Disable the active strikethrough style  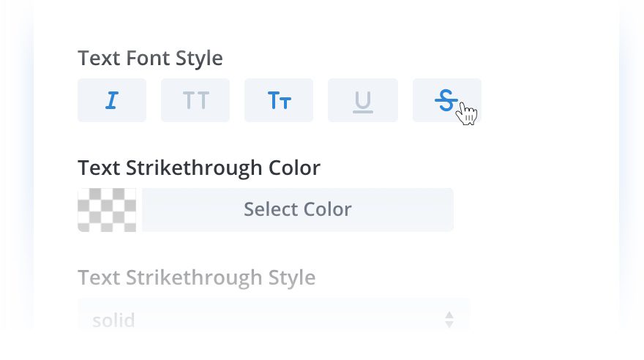pyautogui.click(x=446, y=100)
